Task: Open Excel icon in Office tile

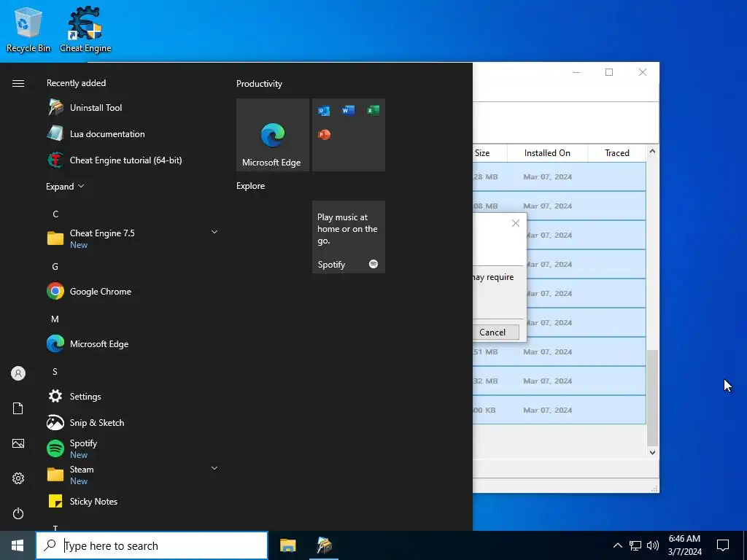Action: (x=373, y=111)
